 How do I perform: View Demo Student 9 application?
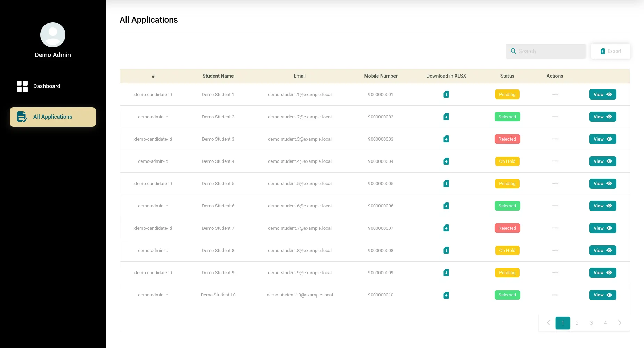(602, 272)
